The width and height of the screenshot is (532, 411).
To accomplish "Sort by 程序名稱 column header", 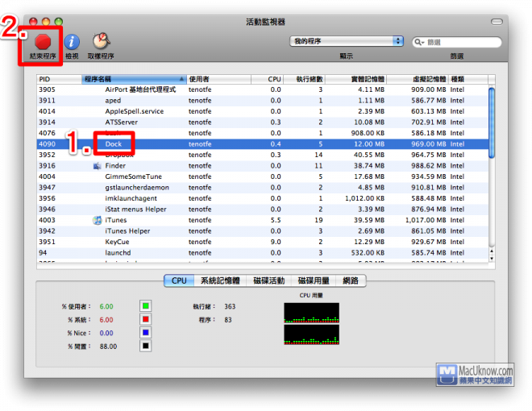I will tap(134, 79).
